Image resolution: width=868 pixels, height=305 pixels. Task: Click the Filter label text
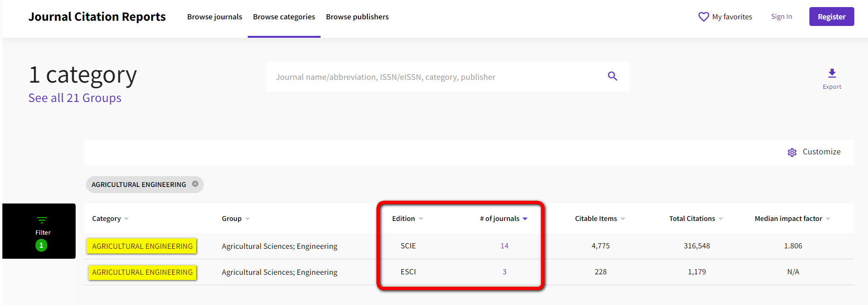[43, 232]
